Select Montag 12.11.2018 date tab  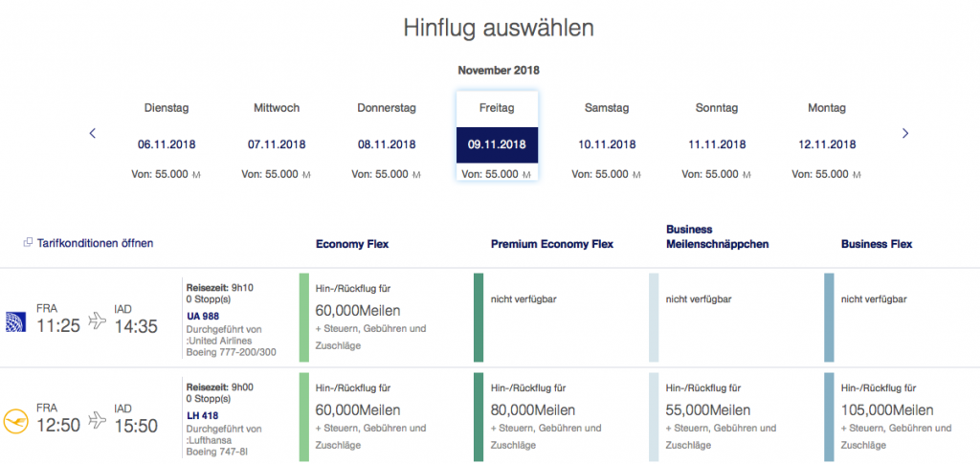click(827, 139)
